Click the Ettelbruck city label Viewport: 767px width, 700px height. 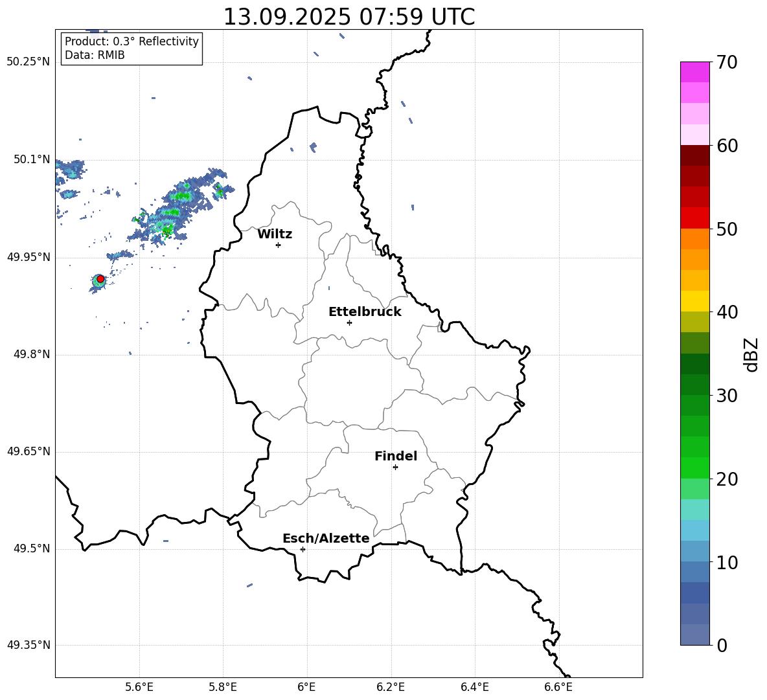click(x=365, y=312)
